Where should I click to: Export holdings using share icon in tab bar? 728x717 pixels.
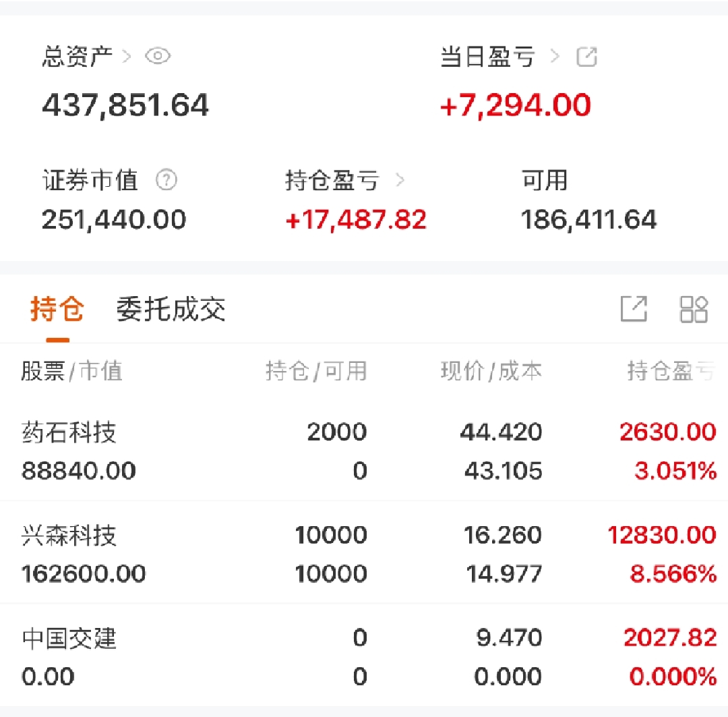[x=634, y=308]
